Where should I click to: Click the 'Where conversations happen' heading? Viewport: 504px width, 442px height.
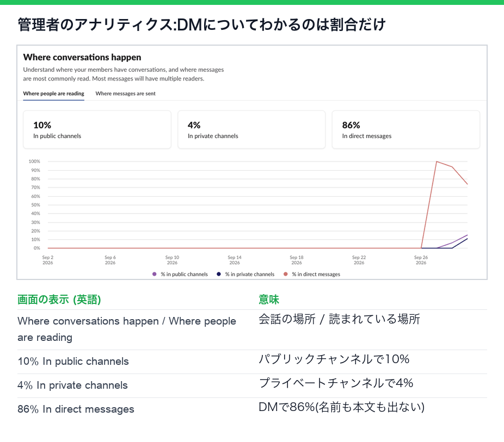(x=82, y=57)
